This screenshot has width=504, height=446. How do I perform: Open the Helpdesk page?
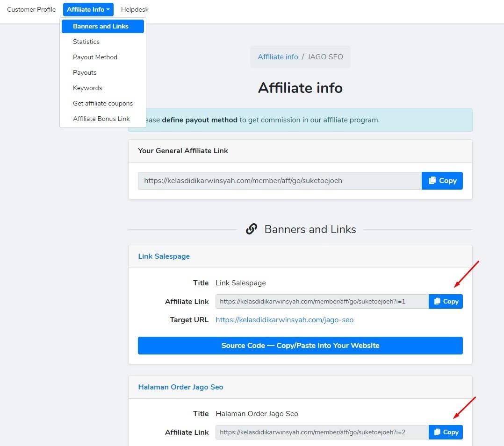click(x=135, y=9)
